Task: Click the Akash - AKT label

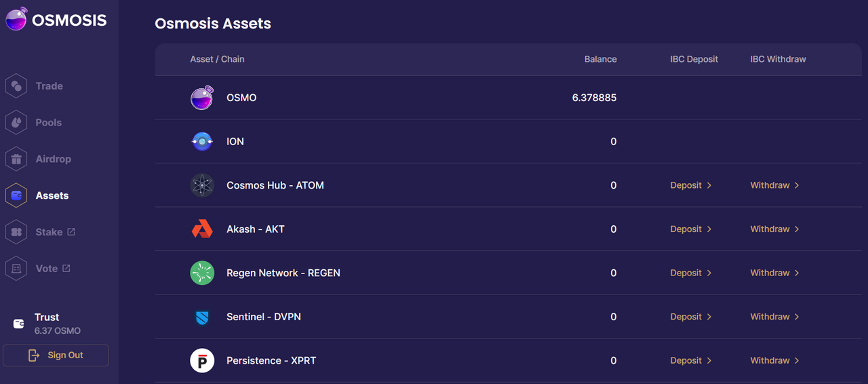Action: pyautogui.click(x=256, y=229)
